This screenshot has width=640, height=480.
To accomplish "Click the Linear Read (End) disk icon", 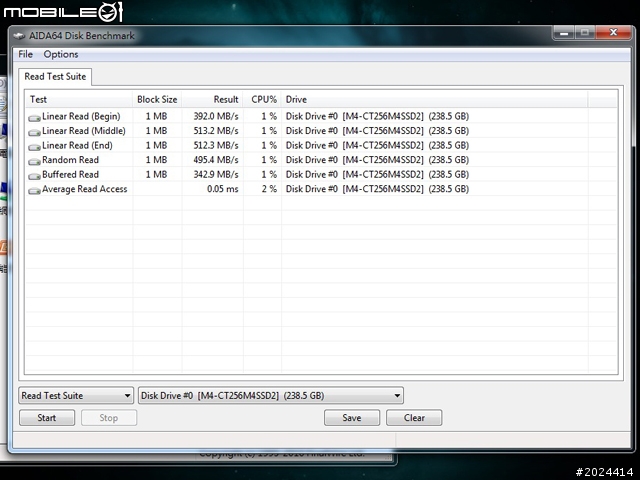I will [x=34, y=147].
